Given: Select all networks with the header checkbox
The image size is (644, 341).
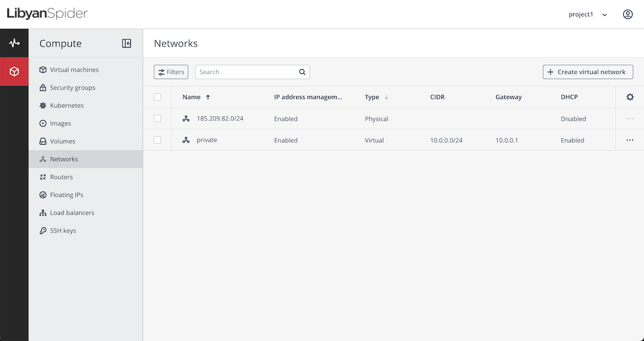Looking at the screenshot, I should coord(158,97).
